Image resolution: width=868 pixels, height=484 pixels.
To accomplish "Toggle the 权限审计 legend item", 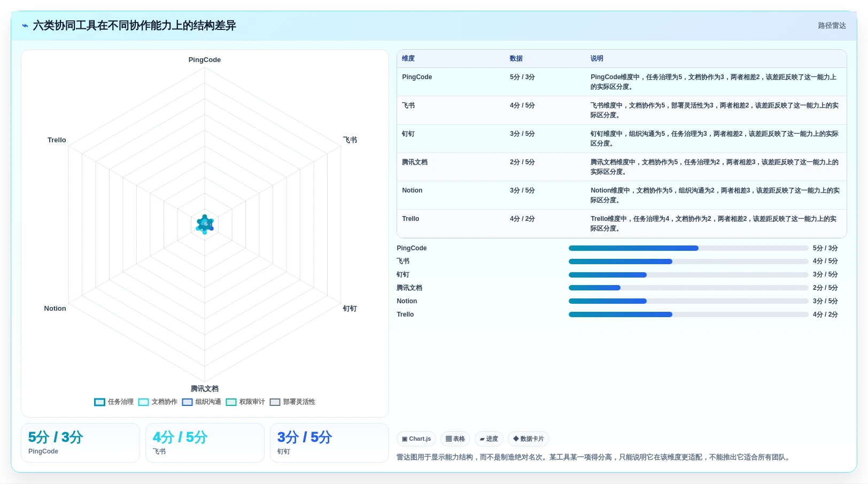I will (245, 402).
